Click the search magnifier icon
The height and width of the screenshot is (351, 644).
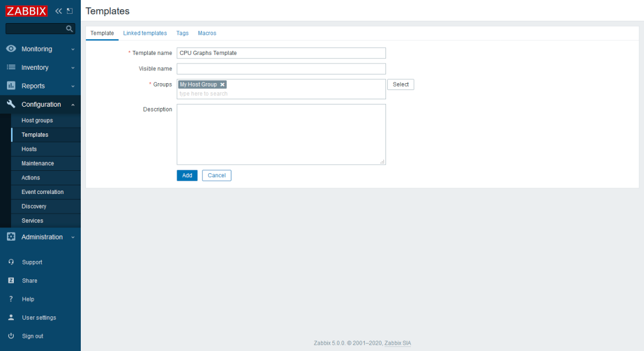click(x=69, y=28)
